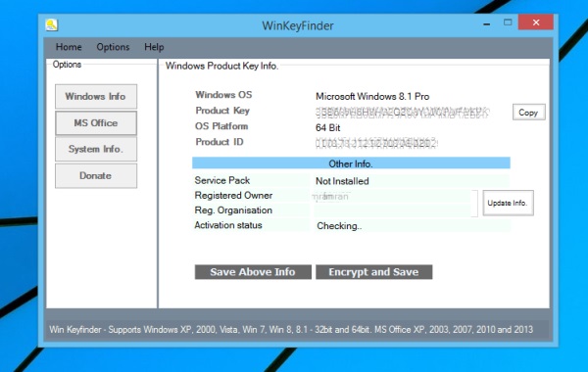Screen dimensions: 588x372
Task: Open the Home menu
Action: [x=69, y=47]
